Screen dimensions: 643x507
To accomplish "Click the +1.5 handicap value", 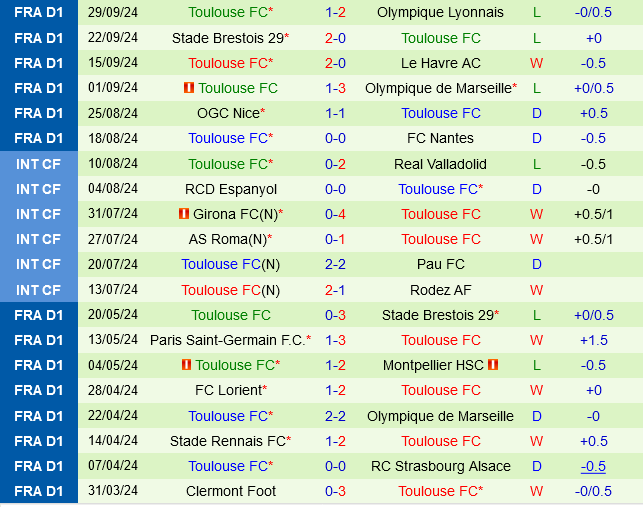I will coord(594,340).
